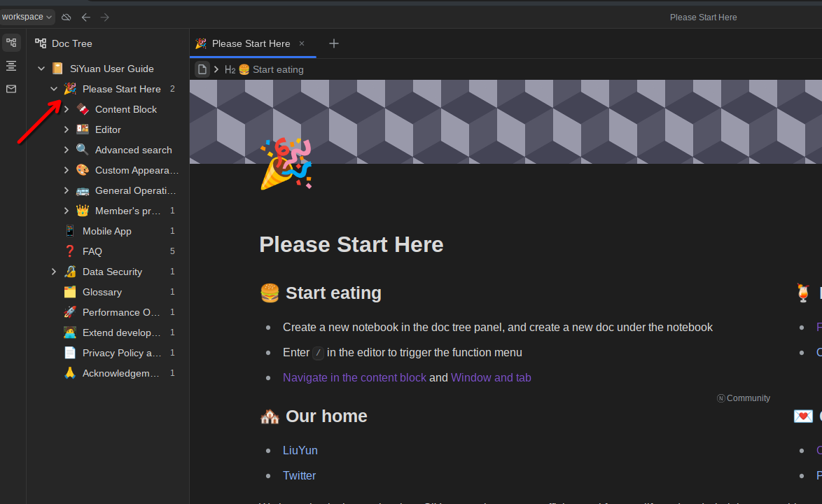Go back with the left arrow
The image size is (822, 504).
click(86, 17)
